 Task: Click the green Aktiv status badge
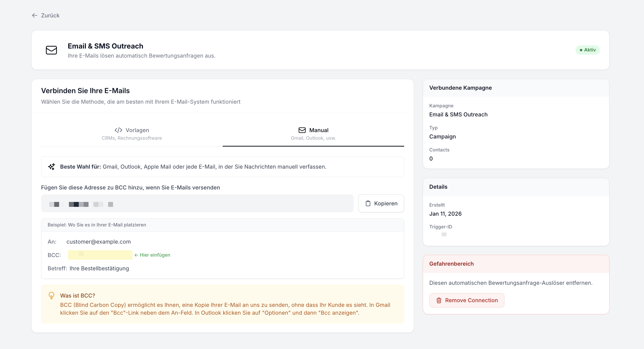pyautogui.click(x=587, y=50)
